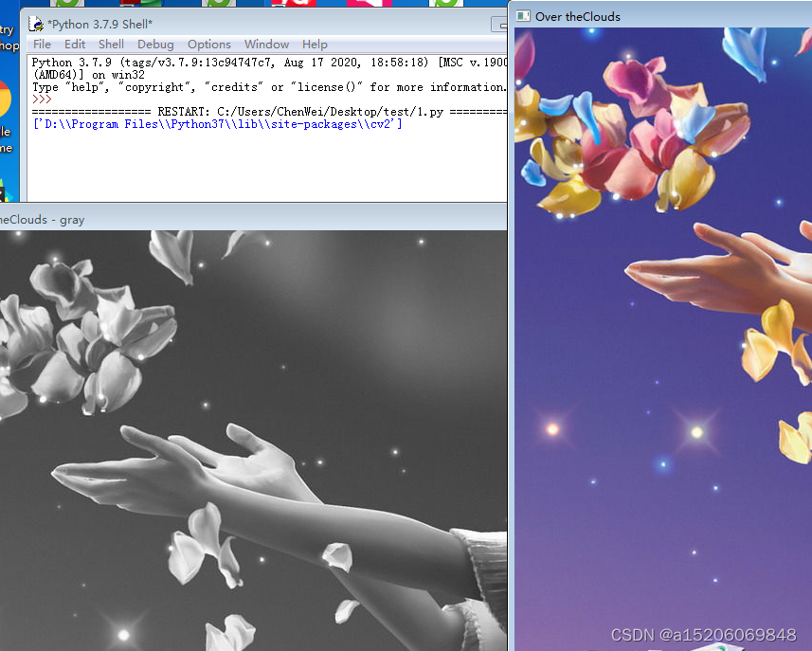Open the Shell menu in Python Shell
This screenshot has height=651, width=812.
[111, 45]
